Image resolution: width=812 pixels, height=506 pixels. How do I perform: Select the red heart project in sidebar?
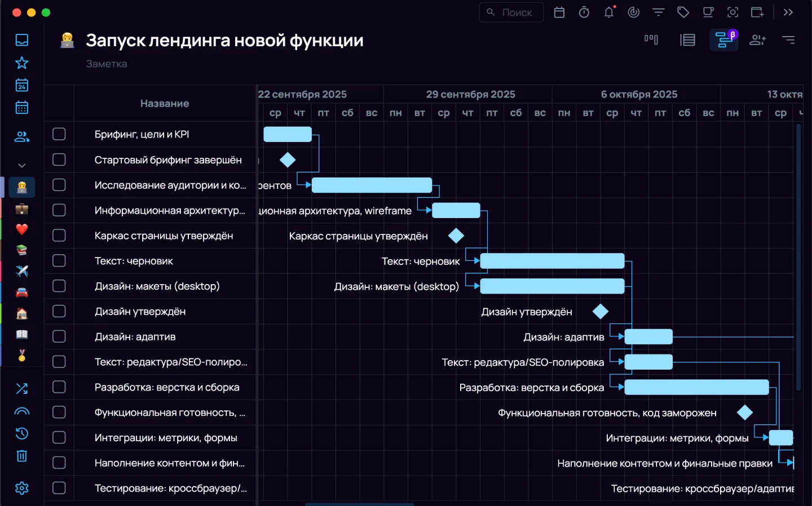coord(22,229)
